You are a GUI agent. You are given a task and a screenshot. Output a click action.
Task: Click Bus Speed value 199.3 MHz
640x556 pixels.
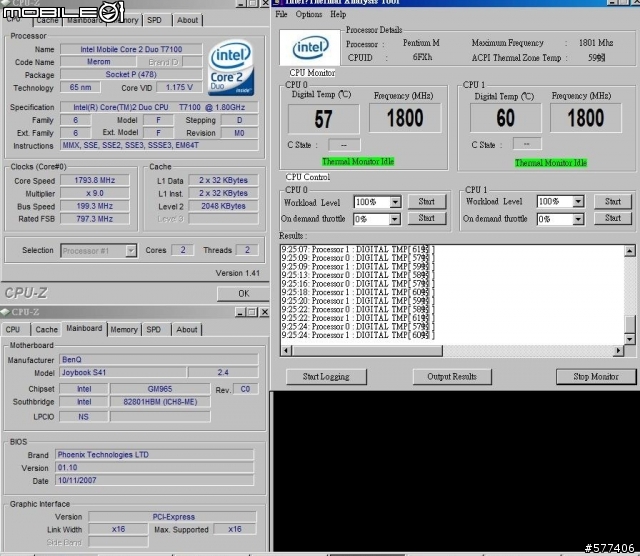point(95,206)
